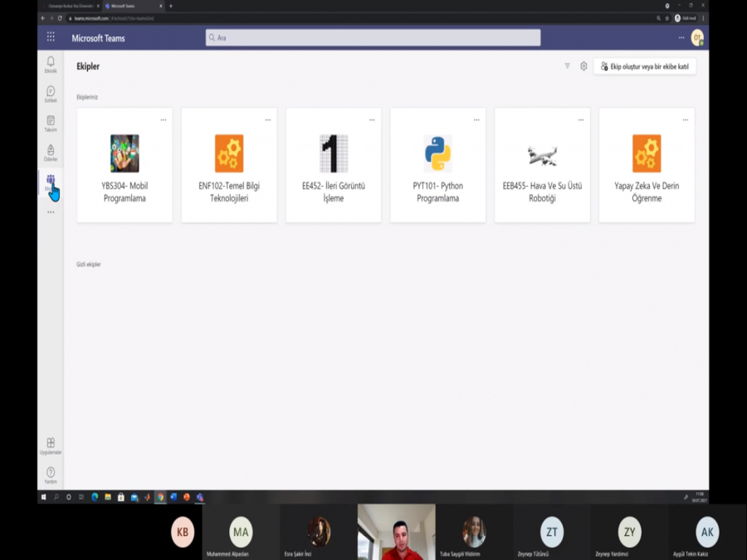Click the browser back arrow

click(43, 18)
